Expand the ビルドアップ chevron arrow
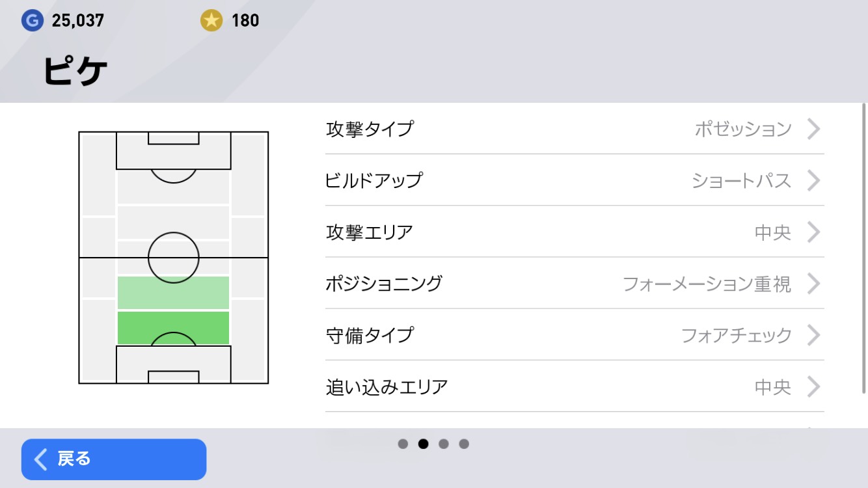 (813, 180)
